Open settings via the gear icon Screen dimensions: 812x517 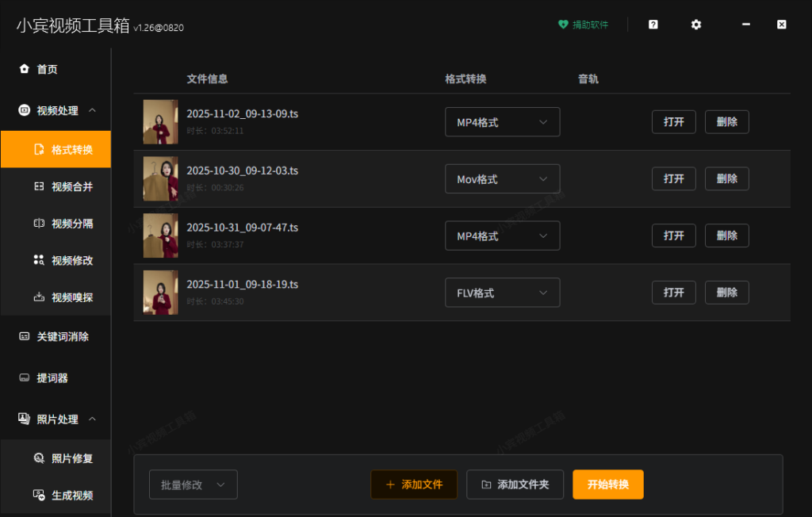tap(696, 25)
